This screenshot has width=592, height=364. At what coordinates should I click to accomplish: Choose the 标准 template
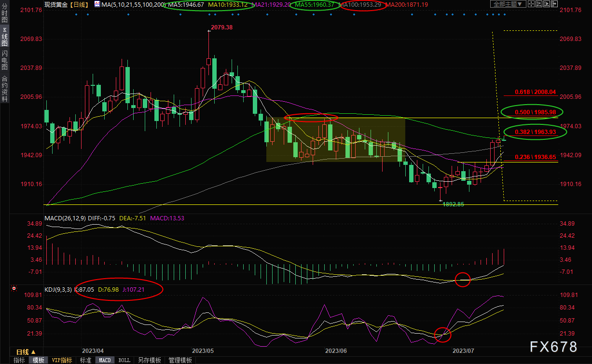click(x=85, y=360)
